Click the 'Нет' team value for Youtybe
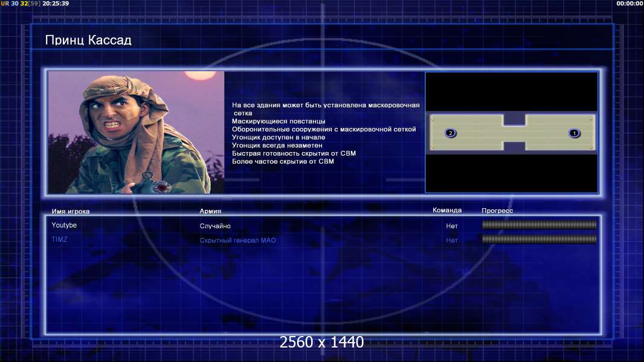This screenshot has height=362, width=644. [x=452, y=226]
